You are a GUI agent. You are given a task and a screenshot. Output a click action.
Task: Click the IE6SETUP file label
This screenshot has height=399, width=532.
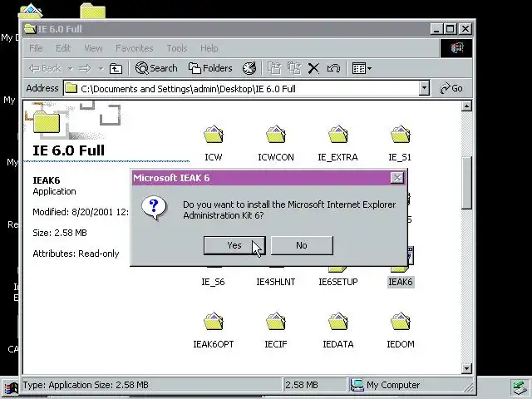click(x=338, y=282)
